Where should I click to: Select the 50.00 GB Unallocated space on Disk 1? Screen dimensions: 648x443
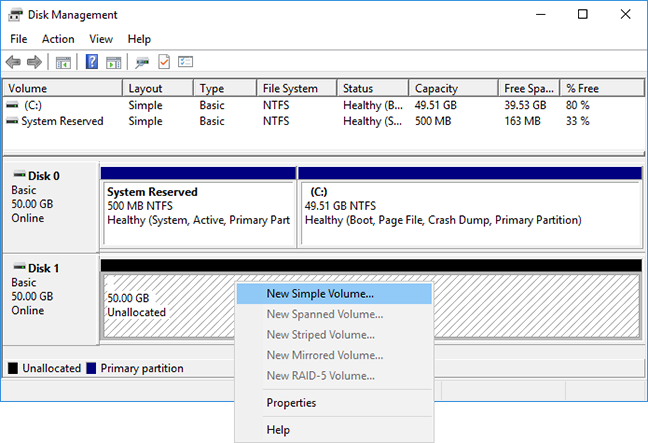point(371,300)
